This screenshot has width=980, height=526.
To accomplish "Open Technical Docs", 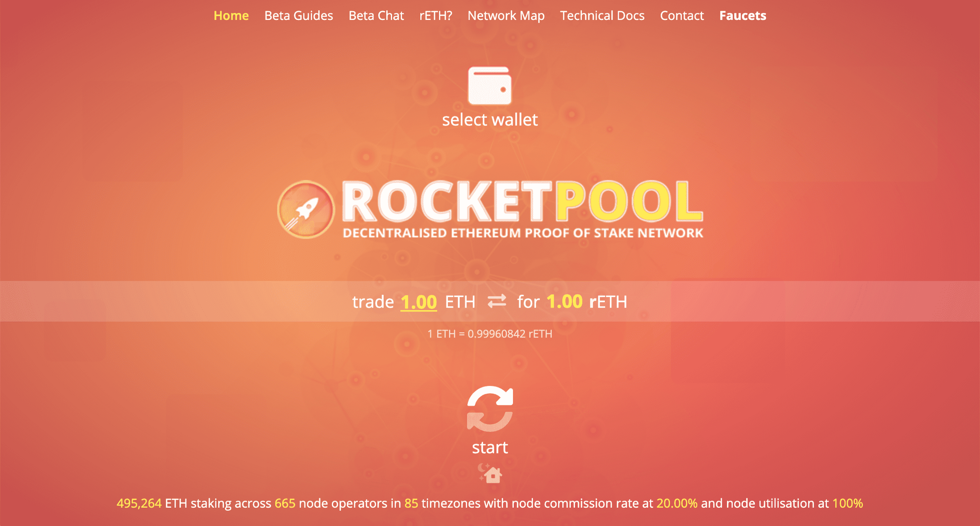I will pyautogui.click(x=602, y=16).
